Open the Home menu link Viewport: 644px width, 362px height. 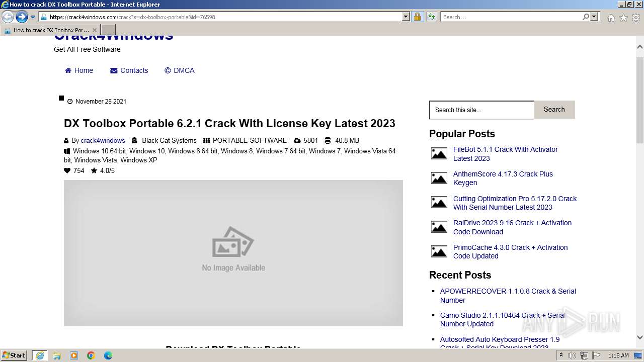point(78,70)
